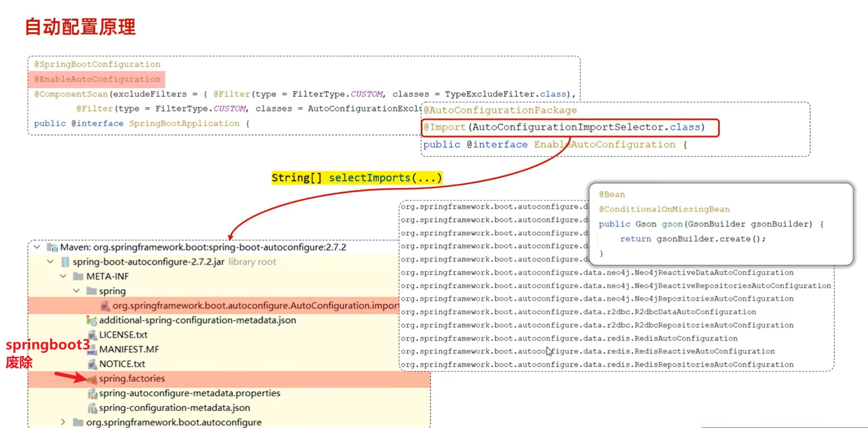Click the spring-autoconfigure-metadata.properties file icon
This screenshot has height=428, width=868.
pyautogui.click(x=92, y=393)
